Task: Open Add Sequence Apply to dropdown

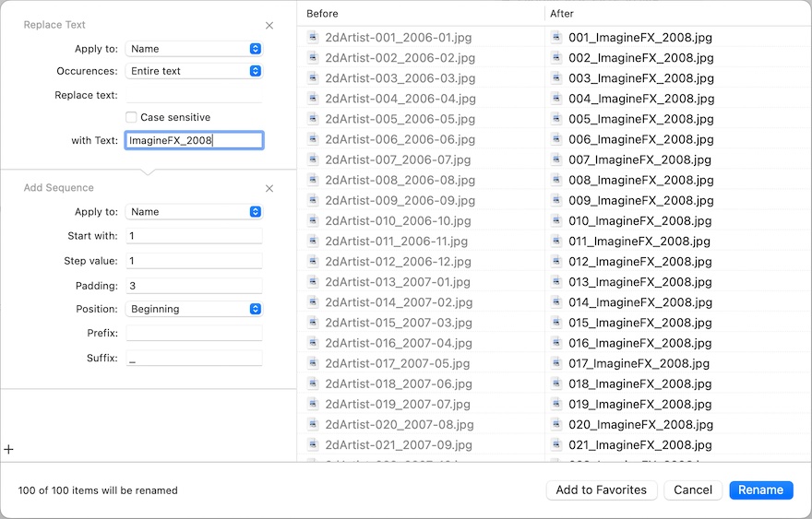Action: click(x=194, y=212)
